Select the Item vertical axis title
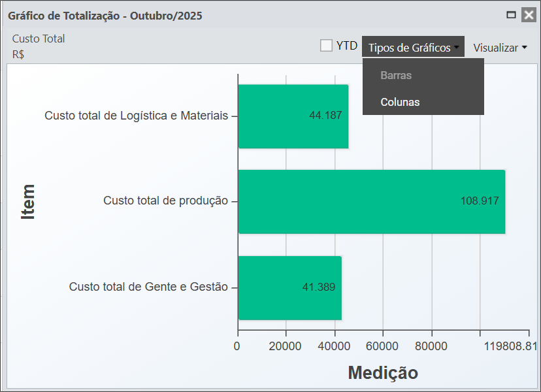Viewport: 541px width, 392px height. click(x=27, y=201)
